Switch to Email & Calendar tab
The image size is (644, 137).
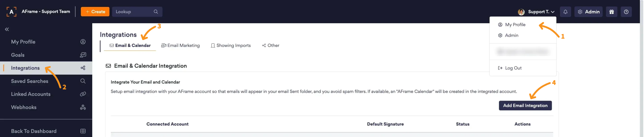130,46
